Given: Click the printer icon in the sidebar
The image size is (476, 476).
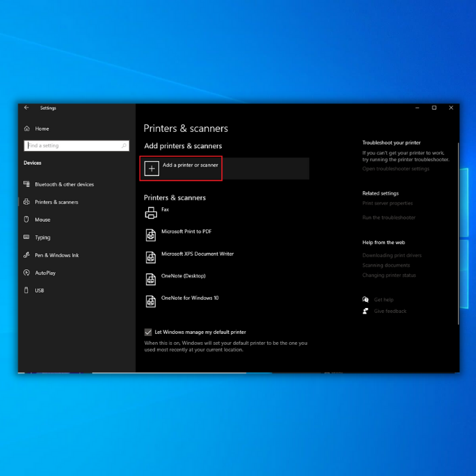Looking at the screenshot, I should pyautogui.click(x=27, y=201).
